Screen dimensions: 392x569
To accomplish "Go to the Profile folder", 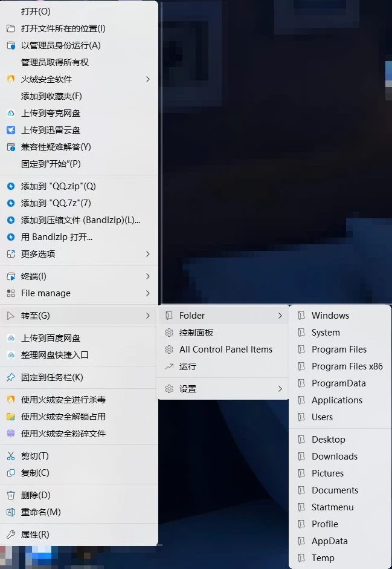I will (x=340, y=524).
